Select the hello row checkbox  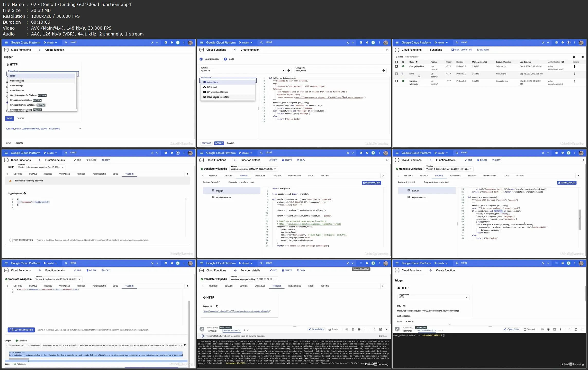(396, 74)
